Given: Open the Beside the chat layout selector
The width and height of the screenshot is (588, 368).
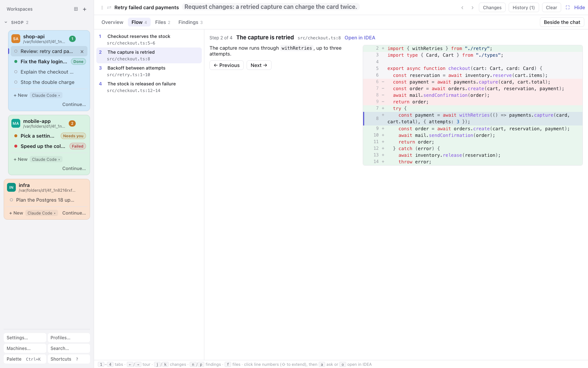Looking at the screenshot, I should (x=562, y=22).
